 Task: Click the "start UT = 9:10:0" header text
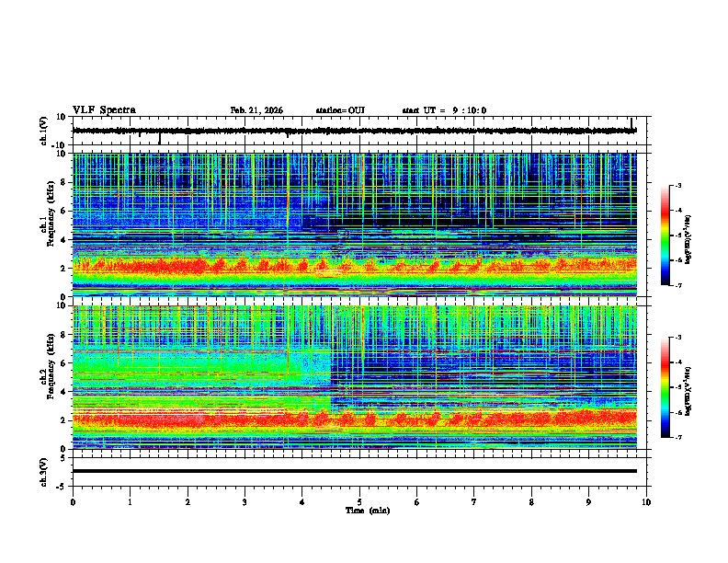444,110
